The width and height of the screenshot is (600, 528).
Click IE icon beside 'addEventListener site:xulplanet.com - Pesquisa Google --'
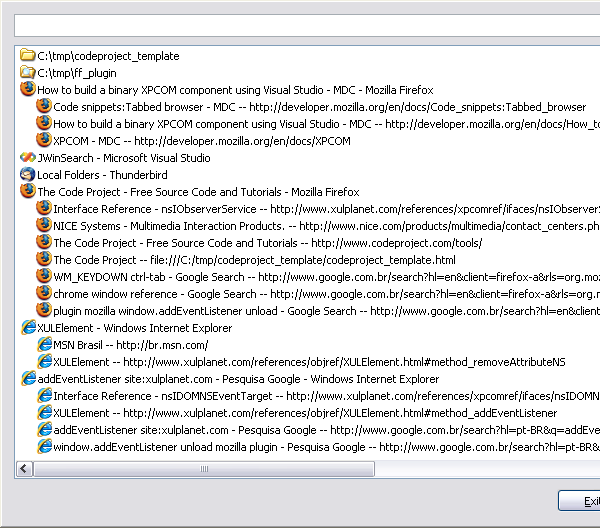[x=44, y=429]
